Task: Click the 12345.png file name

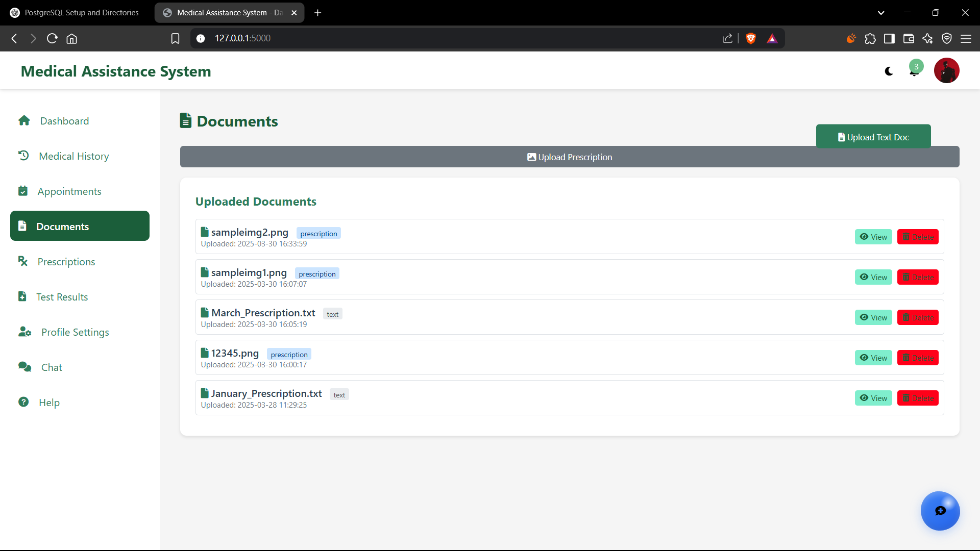Action: 235,353
